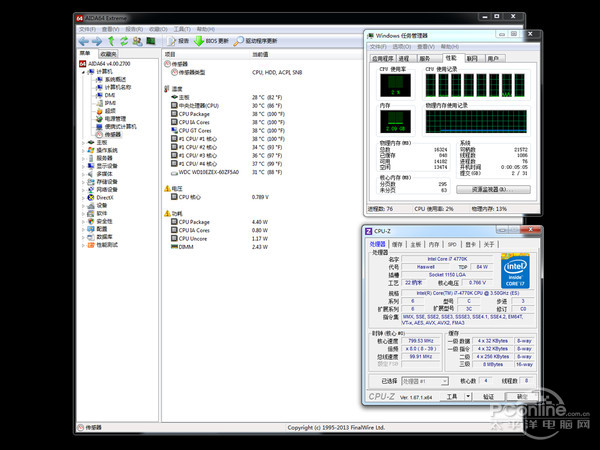The width and height of the screenshot is (600, 450).
Task: Open the AIDA64 文件(F) menu
Action: tap(87, 29)
